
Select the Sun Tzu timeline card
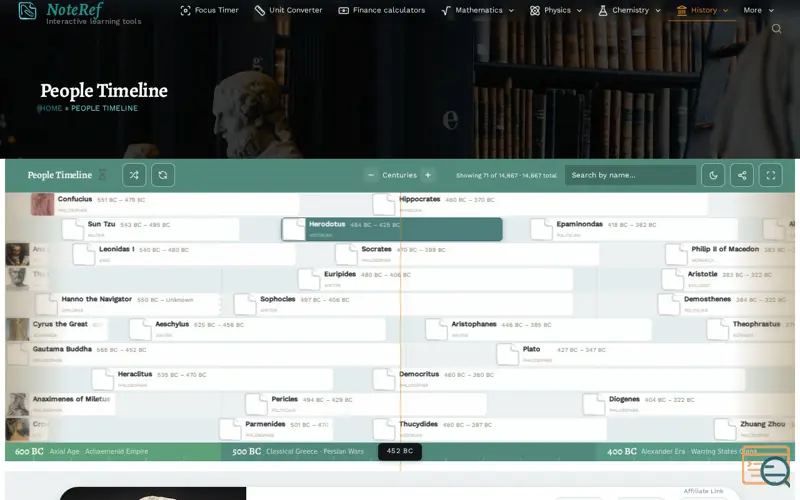(150, 229)
